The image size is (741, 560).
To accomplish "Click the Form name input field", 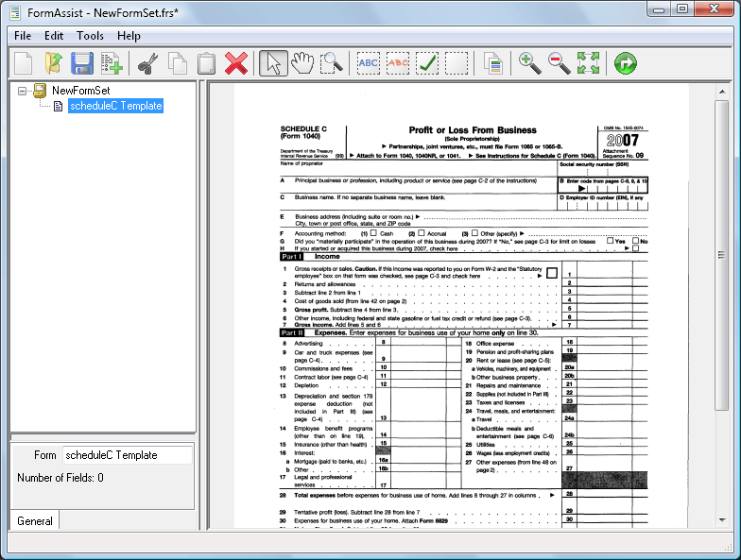I will [x=128, y=455].
